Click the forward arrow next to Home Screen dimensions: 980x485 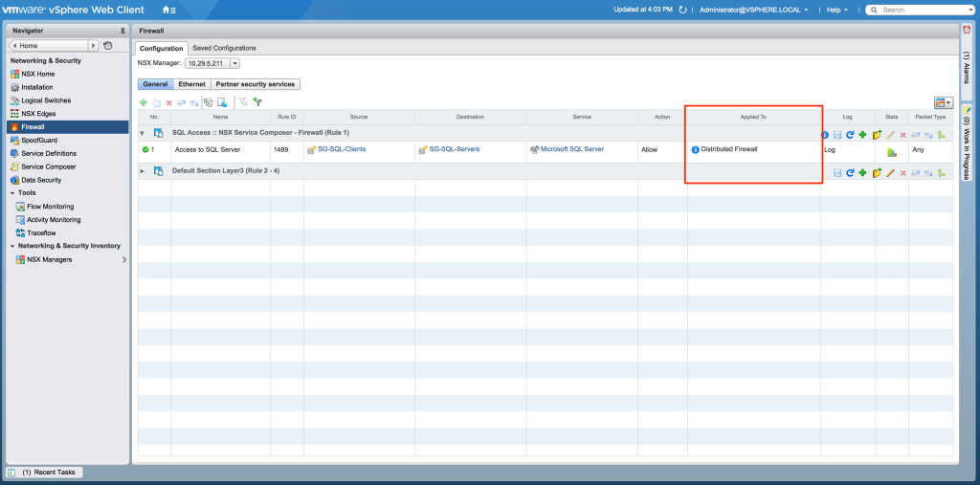click(94, 46)
